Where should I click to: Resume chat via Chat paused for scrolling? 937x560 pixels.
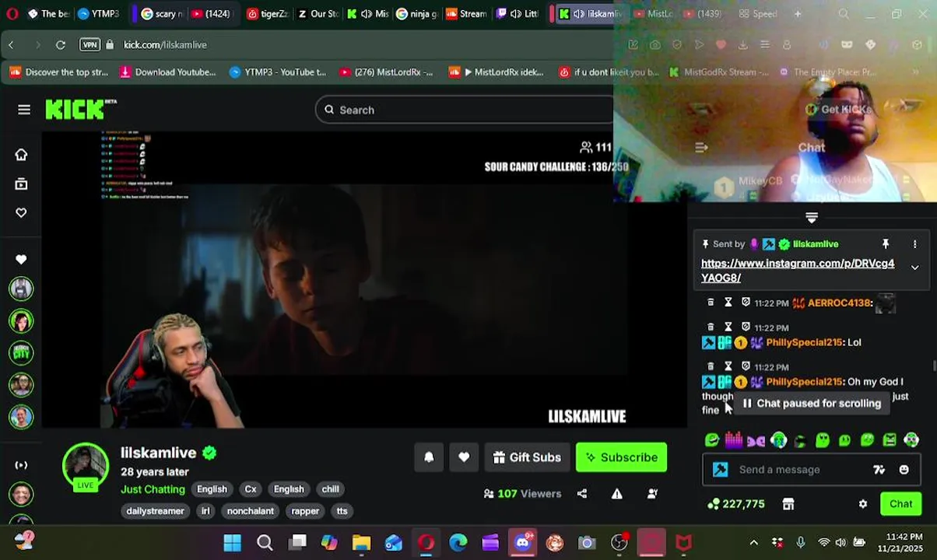(x=812, y=404)
